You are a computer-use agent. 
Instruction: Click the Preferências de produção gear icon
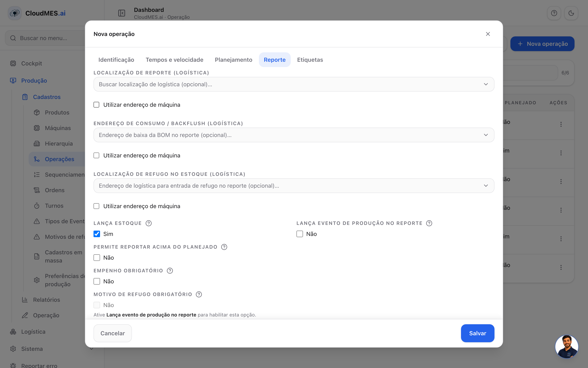pos(37,280)
